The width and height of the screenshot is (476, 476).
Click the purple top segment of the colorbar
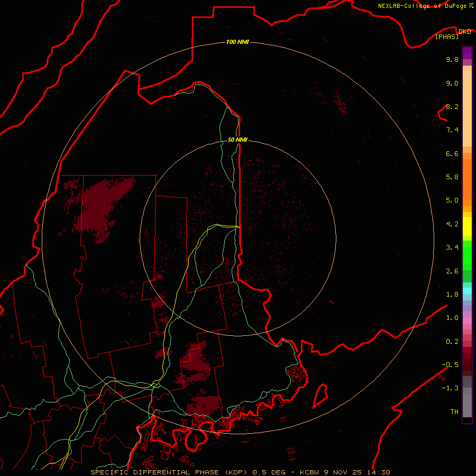tap(467, 53)
